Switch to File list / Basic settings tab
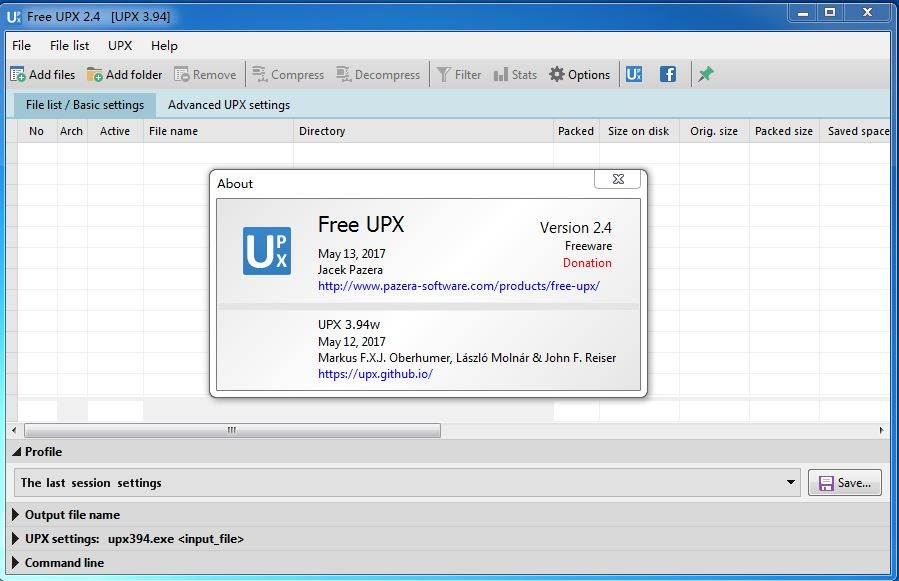This screenshot has height=581, width=899. tap(85, 105)
